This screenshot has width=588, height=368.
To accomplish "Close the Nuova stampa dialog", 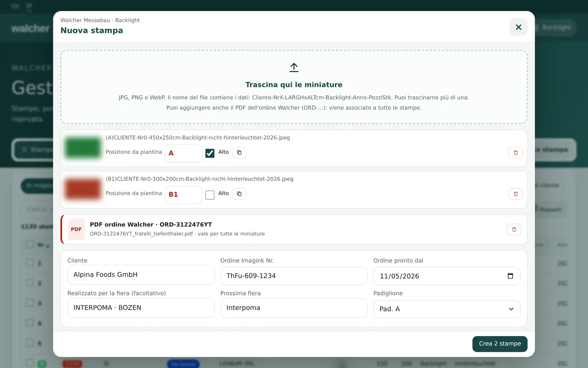I will pyautogui.click(x=518, y=27).
